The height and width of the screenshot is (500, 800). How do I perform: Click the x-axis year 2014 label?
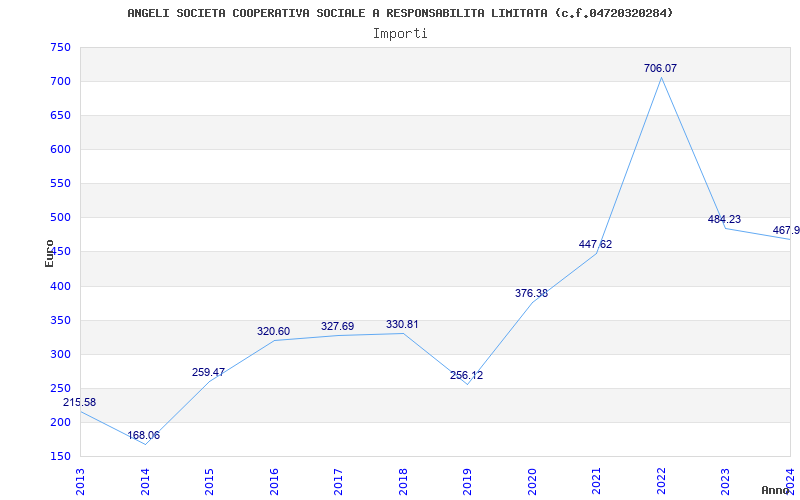[x=145, y=481]
